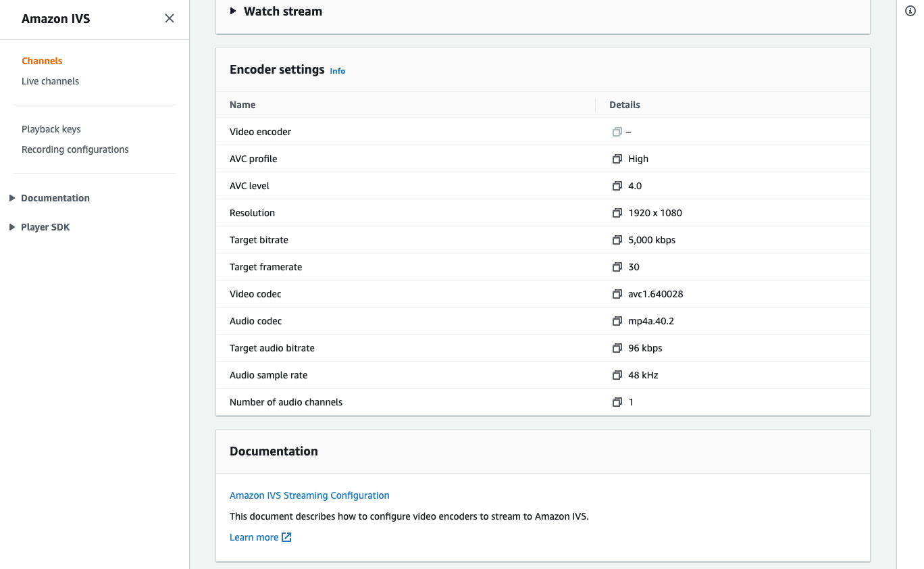Click the Audio codec row label
This screenshot has height=569, width=924.
pos(255,321)
